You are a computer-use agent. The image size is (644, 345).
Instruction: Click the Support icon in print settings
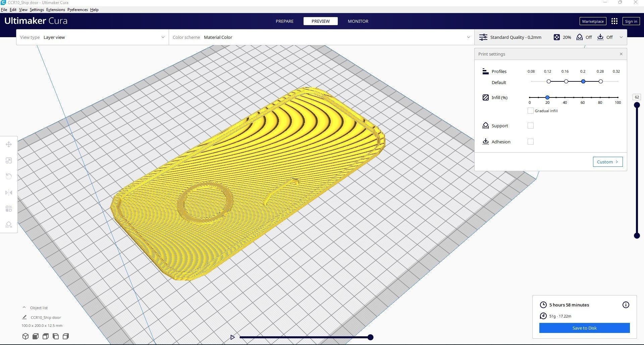(x=485, y=126)
